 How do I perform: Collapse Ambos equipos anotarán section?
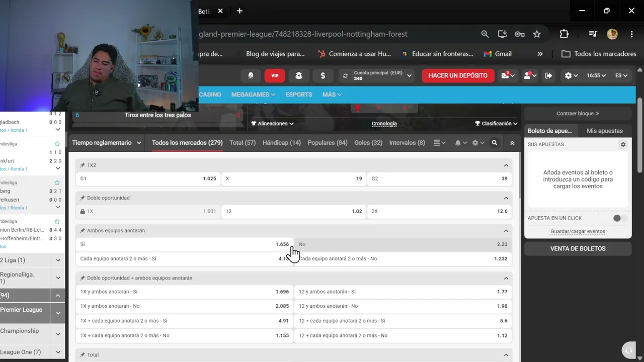[x=506, y=231]
